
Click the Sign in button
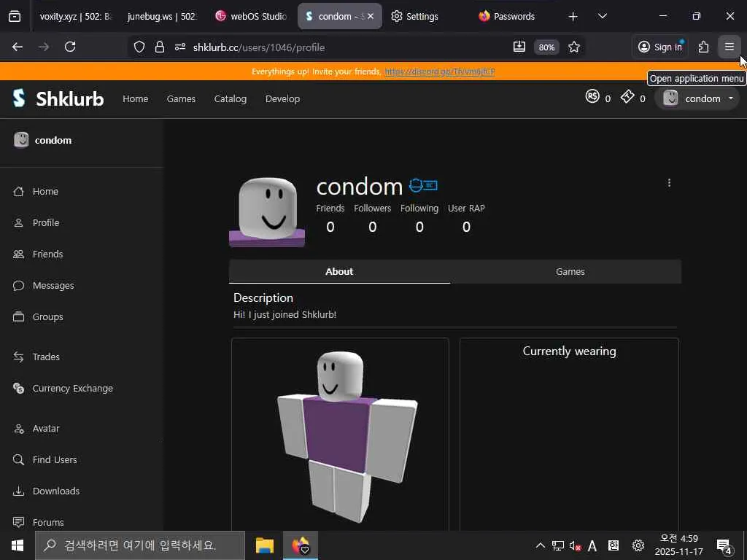pos(660,47)
